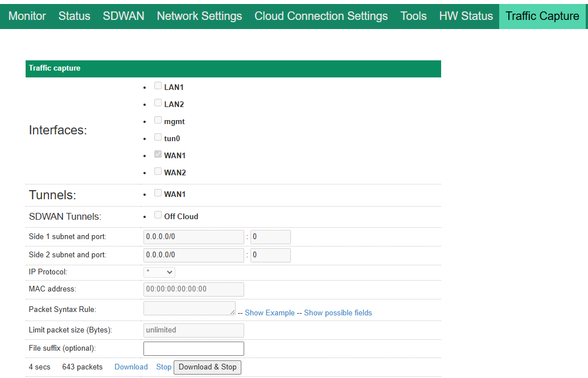588x378 pixels.
Task: Check the mgmt interface checkbox
Action: [158, 120]
